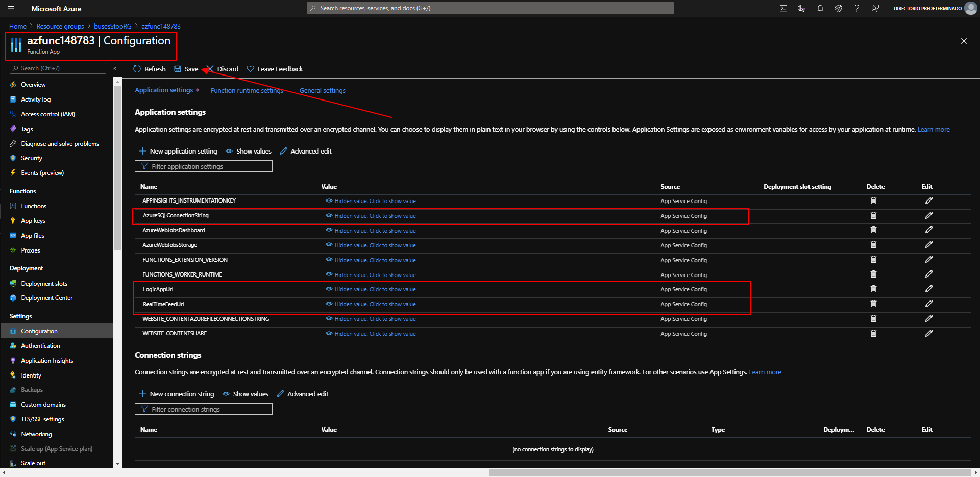Viewport: 980px width, 477px height.
Task: Edit the APPINSIGHTS_INSTRUMENTATIONKEY setting
Action: (x=929, y=200)
